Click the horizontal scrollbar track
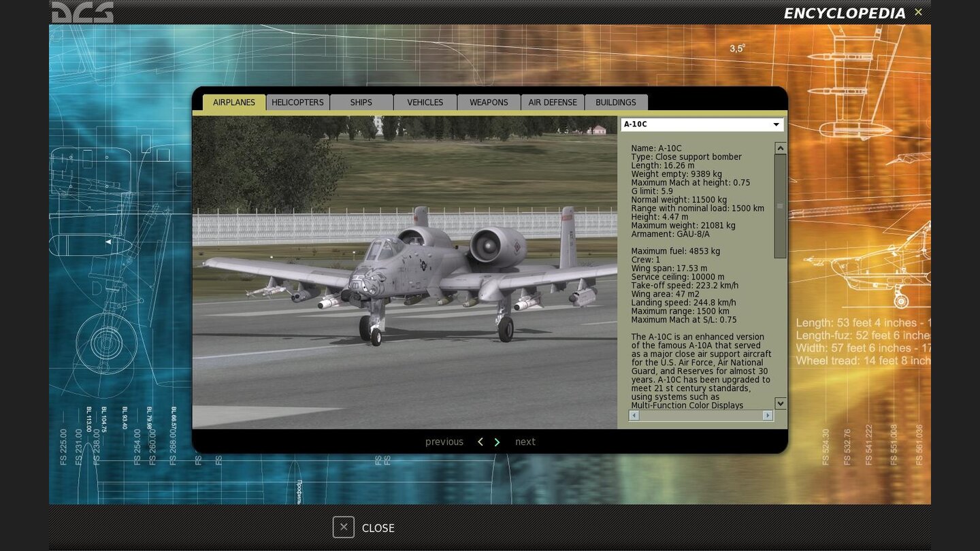Viewport: 980px width, 551px height. pyautogui.click(x=701, y=415)
